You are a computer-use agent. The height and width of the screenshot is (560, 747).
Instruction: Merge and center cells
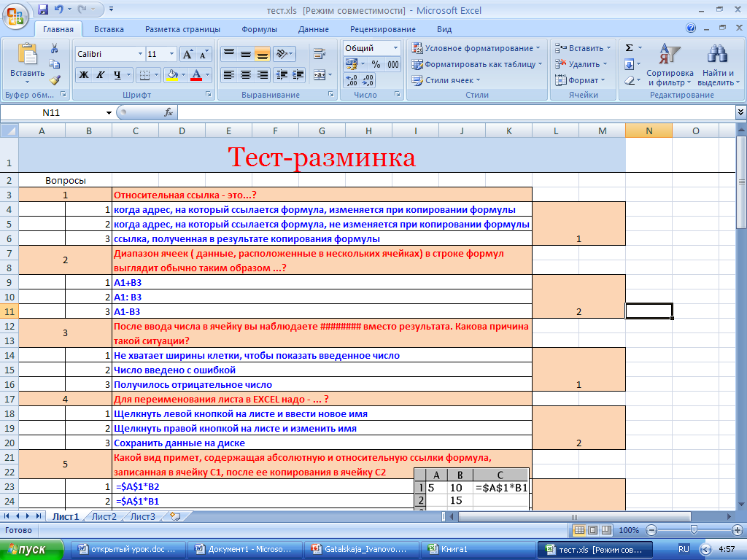(320, 75)
